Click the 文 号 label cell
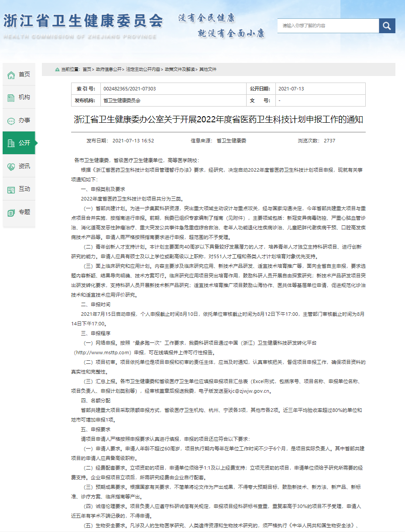This screenshot has width=405, height=532. (x=261, y=100)
